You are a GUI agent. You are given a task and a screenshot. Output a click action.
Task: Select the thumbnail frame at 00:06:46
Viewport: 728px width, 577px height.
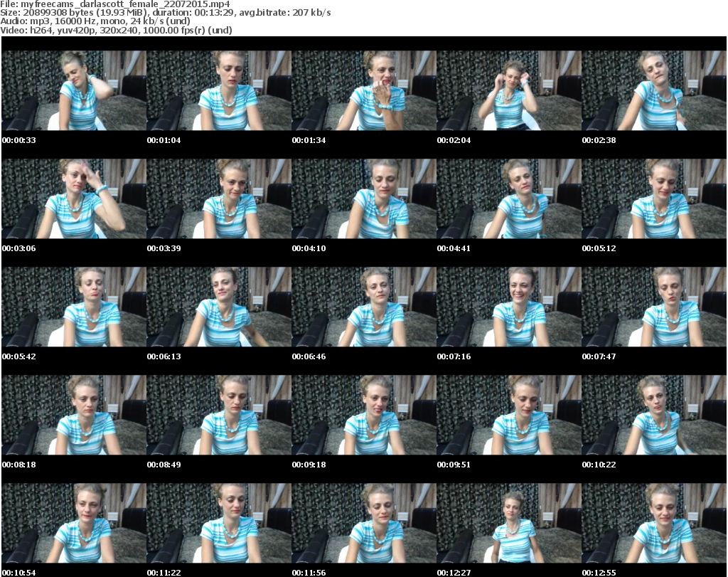click(x=364, y=307)
